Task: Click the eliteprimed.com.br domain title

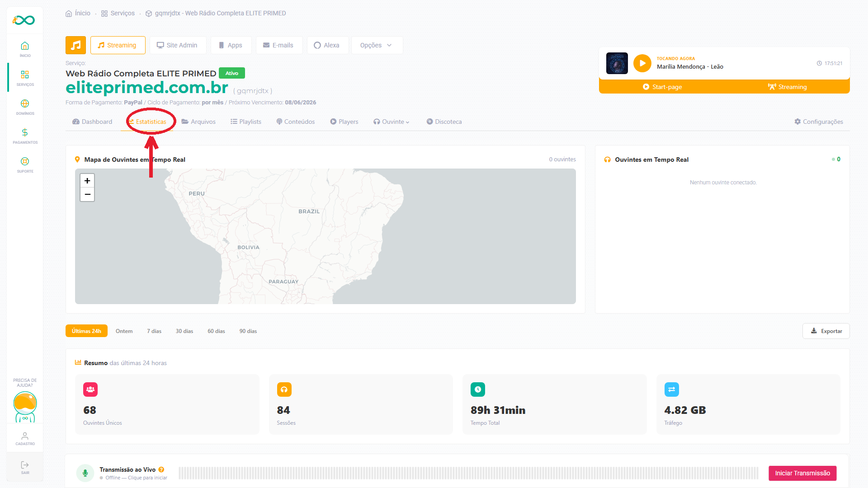Action: point(147,87)
